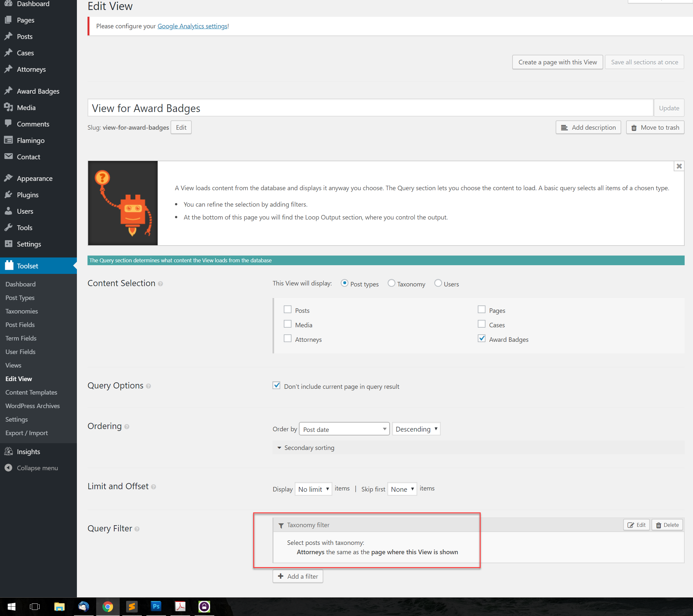Screen dimensions: 693x616
Task: Select the Taxonomy radio button
Action: pyautogui.click(x=391, y=283)
